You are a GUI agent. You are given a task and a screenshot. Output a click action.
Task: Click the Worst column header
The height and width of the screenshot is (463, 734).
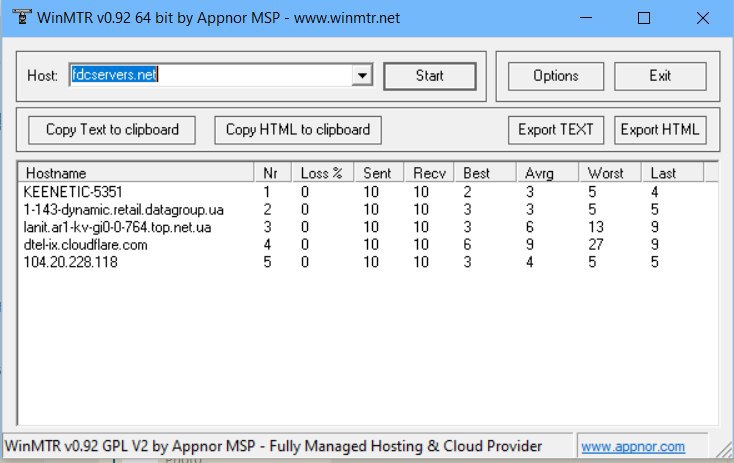(610, 173)
